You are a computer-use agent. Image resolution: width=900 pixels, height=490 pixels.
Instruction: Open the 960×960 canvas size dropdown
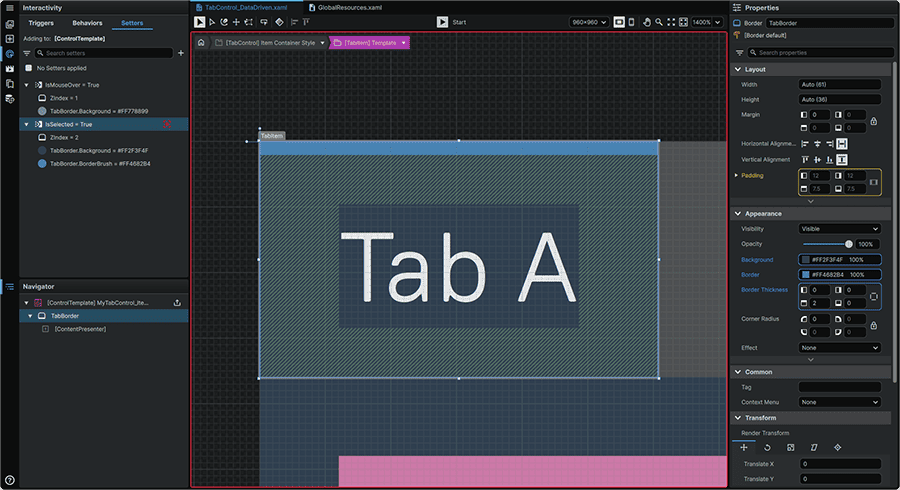589,22
